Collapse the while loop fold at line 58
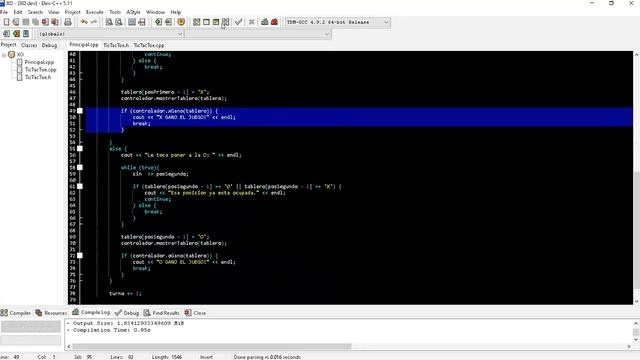The width and height of the screenshot is (640, 360). (80, 167)
